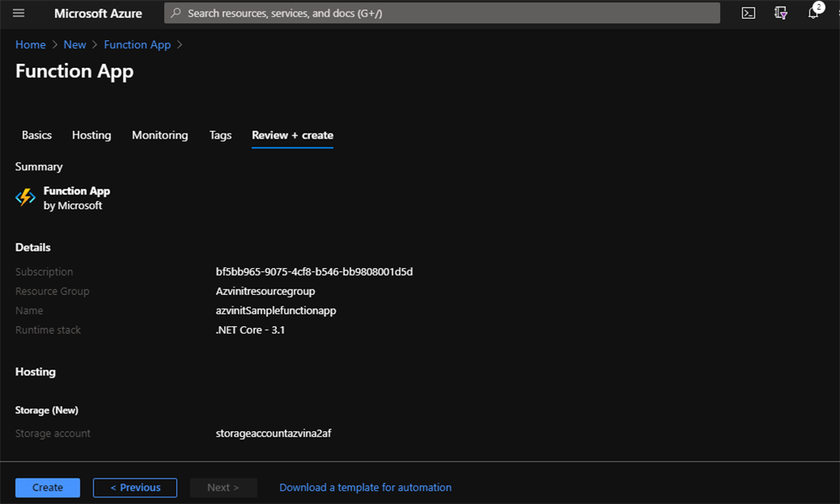
Task: Navigate to Home via breadcrumb
Action: 30,44
